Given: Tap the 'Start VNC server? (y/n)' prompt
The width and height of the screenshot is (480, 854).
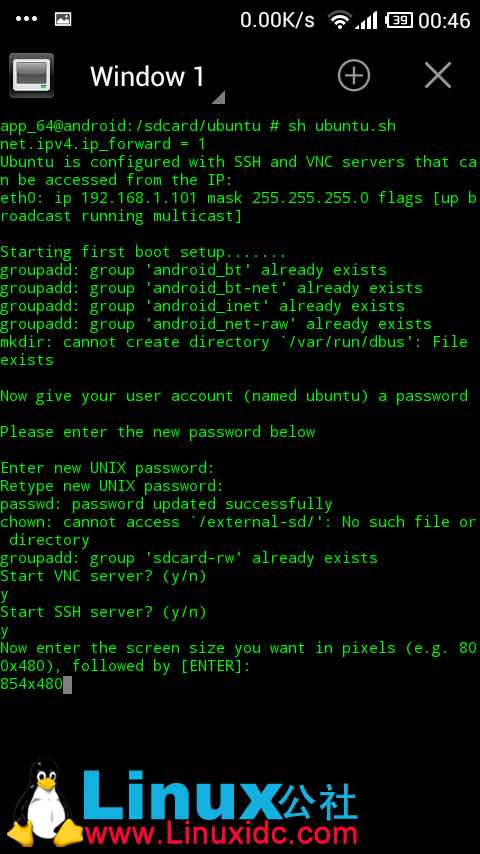Looking at the screenshot, I should (104, 576).
